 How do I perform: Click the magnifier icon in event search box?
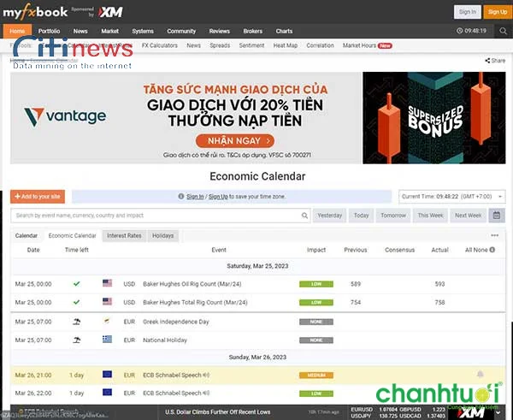[304, 216]
